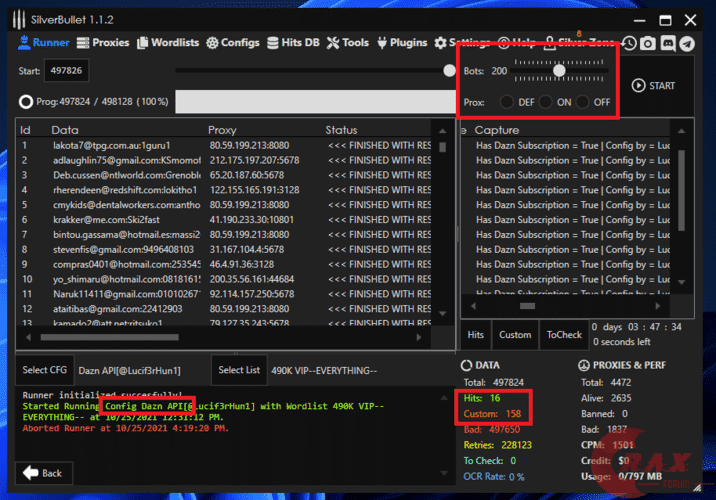The width and height of the screenshot is (716, 500).
Task: Select the DEF proxy mode radio button
Action: tap(507, 102)
